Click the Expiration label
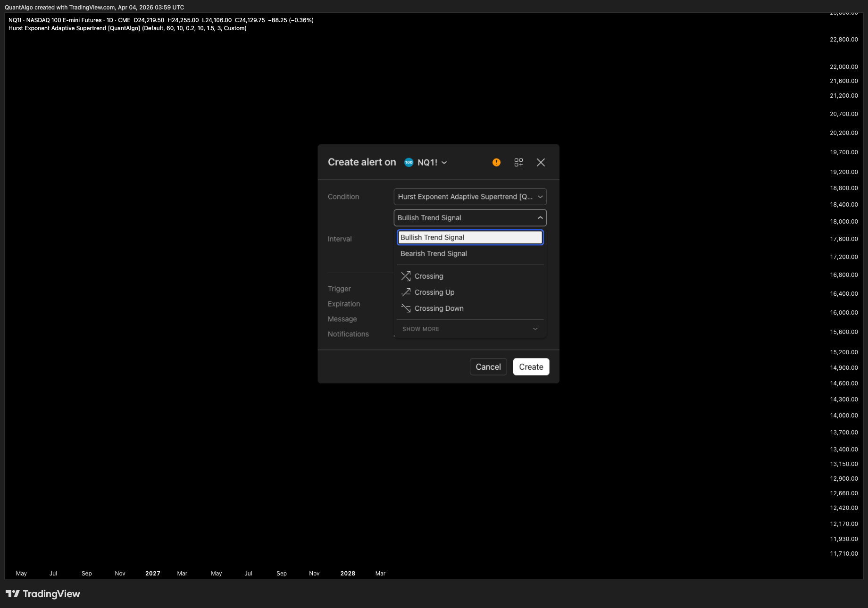The height and width of the screenshot is (608, 868). coord(344,304)
